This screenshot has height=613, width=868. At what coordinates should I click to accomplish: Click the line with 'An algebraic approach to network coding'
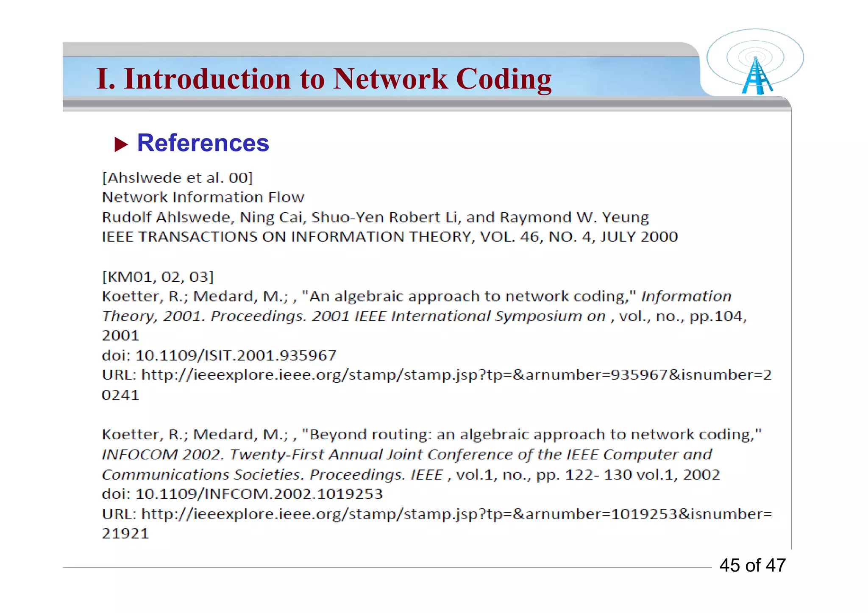[x=417, y=297]
